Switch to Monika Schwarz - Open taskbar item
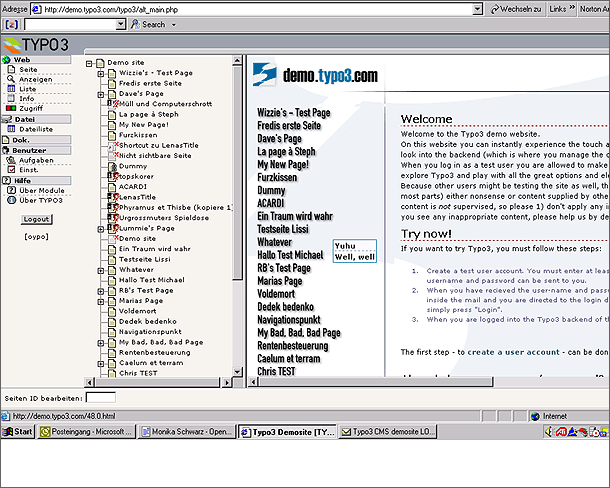Viewport: 610px width, 488px height. pyautogui.click(x=187, y=432)
